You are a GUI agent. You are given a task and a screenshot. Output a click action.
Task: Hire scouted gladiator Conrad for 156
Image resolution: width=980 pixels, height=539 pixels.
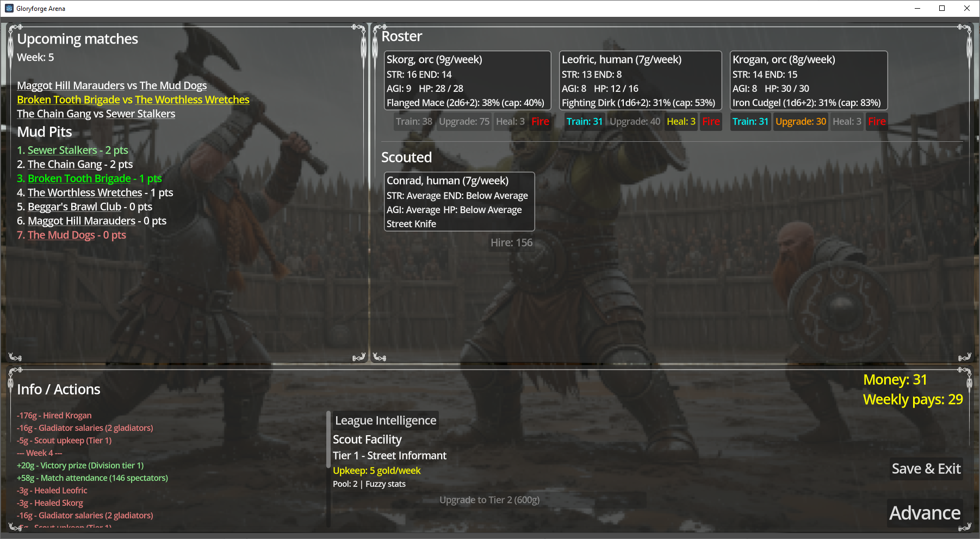click(x=511, y=243)
